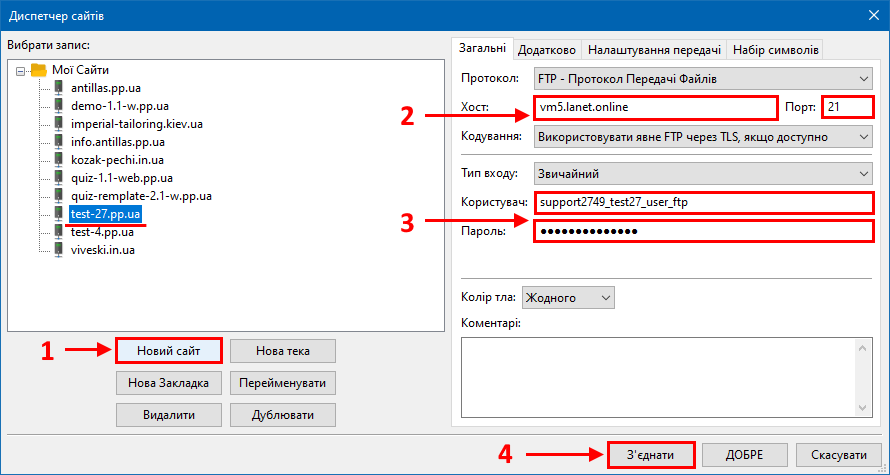This screenshot has height=475, width=890.
Task: Click the server icon next to kozak-pechi.in.ua
Action: [x=59, y=160]
